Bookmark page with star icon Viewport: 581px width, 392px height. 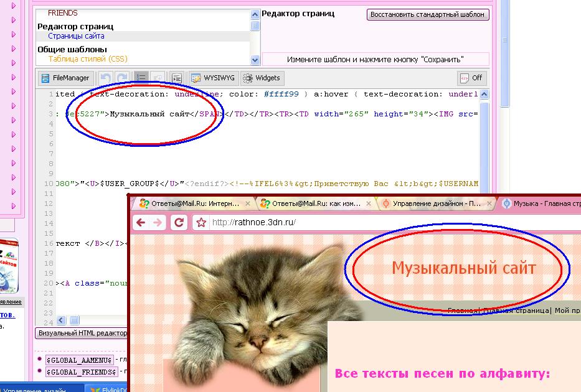pyautogui.click(x=201, y=223)
